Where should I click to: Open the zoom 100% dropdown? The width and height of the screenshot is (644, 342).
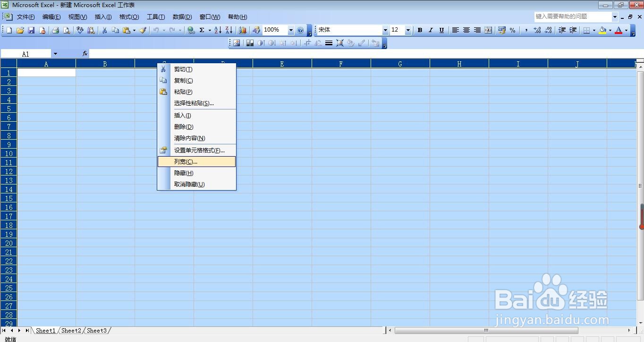point(291,30)
